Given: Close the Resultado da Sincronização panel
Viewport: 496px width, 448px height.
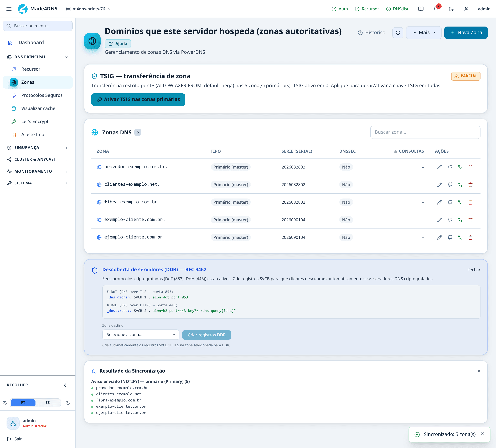Looking at the screenshot, I should click(479, 371).
